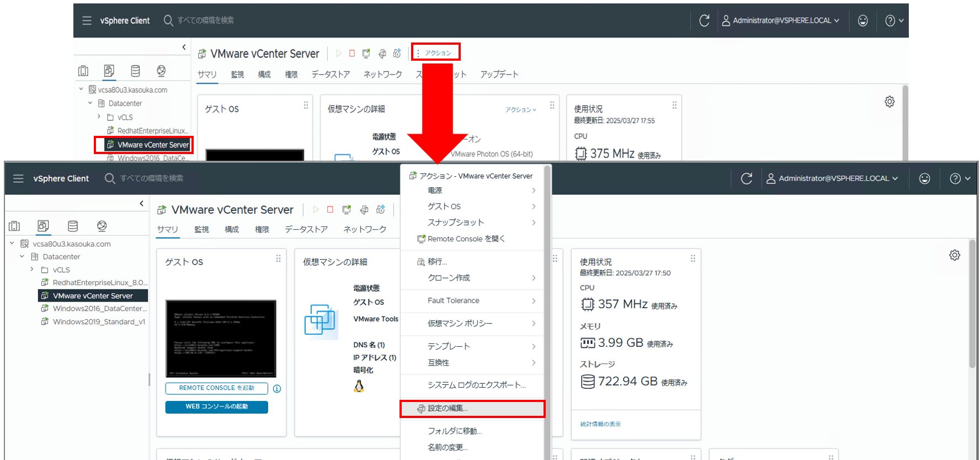Switch to データストア tab in upper screenshot
The height and width of the screenshot is (460, 980).
[331, 74]
